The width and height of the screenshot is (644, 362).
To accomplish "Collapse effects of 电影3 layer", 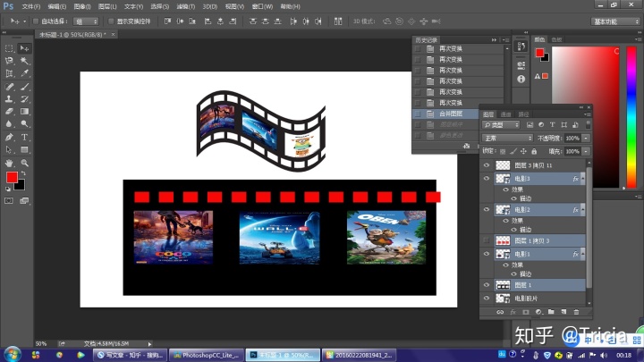I will (582, 179).
